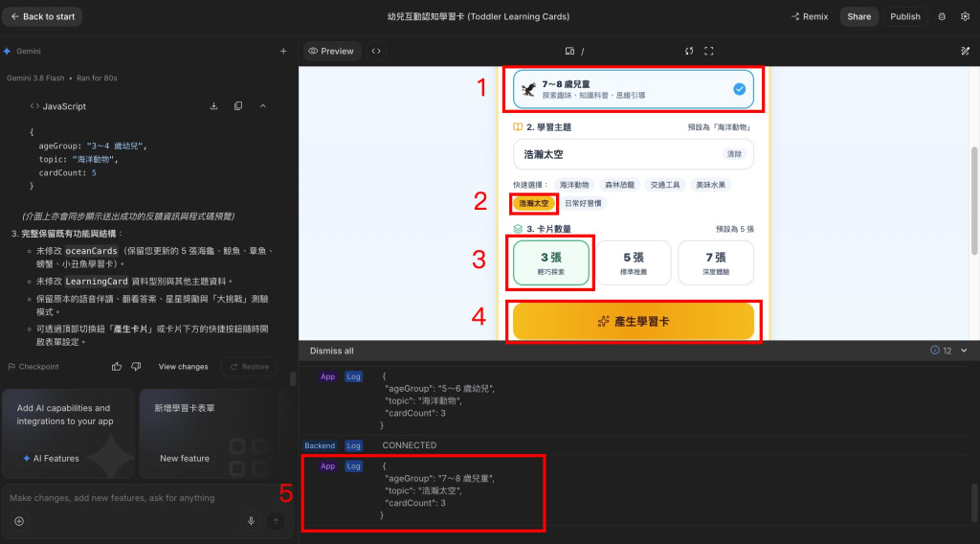
Task: Switch to the code view tab
Action: point(376,52)
